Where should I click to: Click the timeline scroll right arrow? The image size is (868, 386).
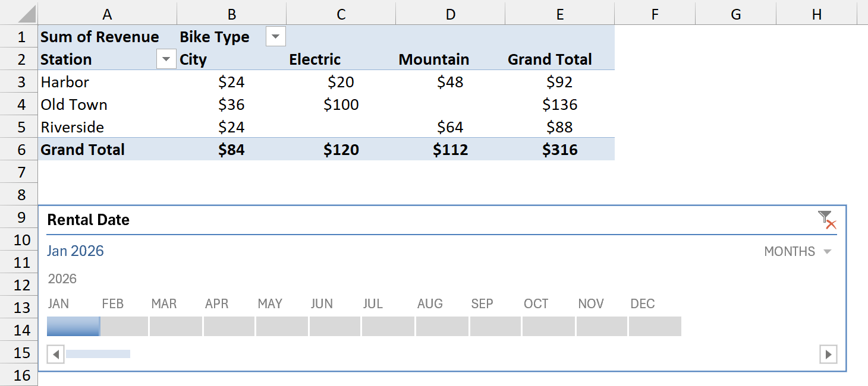tap(828, 355)
